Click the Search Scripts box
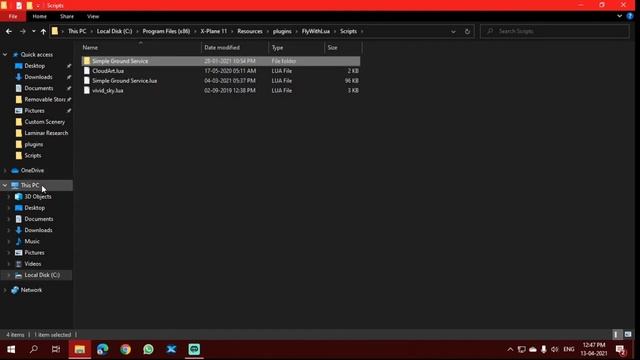Image resolution: width=640 pixels, height=360 pixels. point(555,31)
